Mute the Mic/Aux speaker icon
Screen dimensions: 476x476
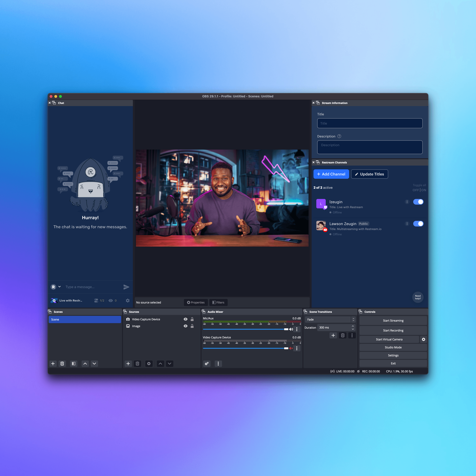(291, 329)
